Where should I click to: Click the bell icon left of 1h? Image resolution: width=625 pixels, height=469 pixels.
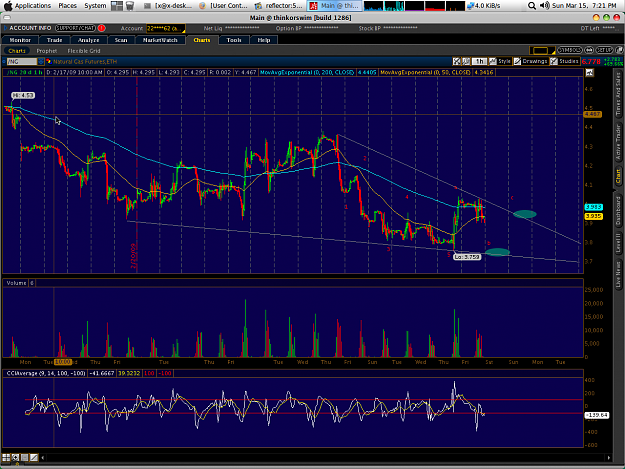(466, 61)
